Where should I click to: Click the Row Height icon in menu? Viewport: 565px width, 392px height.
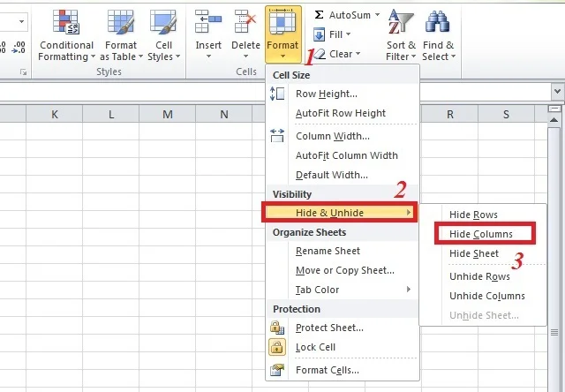pyautogui.click(x=277, y=94)
